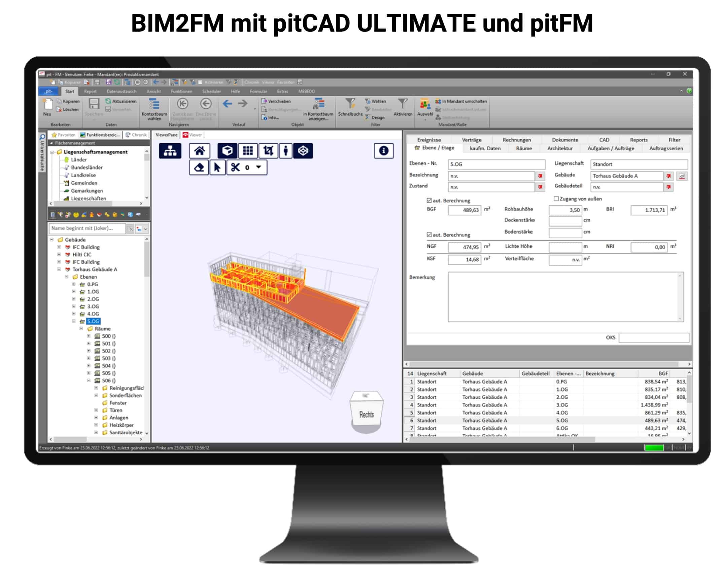Screen dimensions: 728x578
Task: Click the Aktualisieren button
Action: point(121,101)
